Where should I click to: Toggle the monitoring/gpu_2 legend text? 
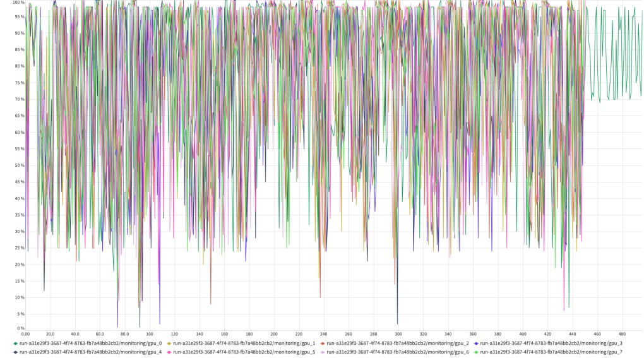click(398, 343)
